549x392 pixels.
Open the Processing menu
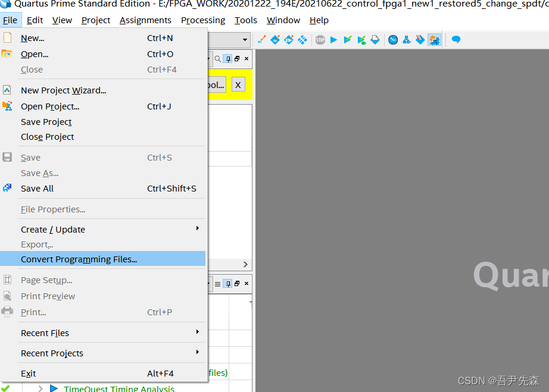203,20
